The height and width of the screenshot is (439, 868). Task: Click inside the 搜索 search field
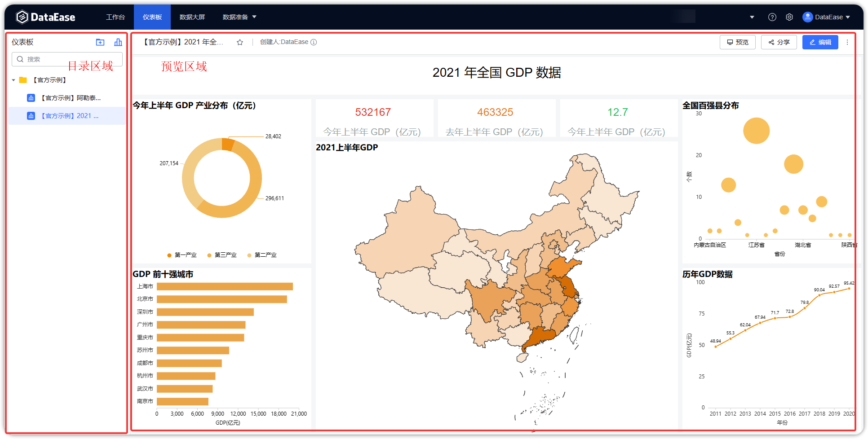pyautogui.click(x=66, y=59)
